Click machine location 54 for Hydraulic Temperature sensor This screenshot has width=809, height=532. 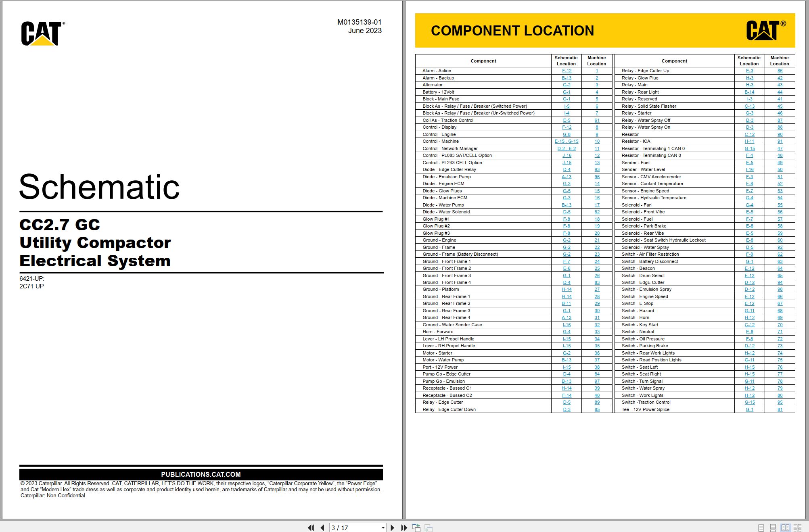click(x=780, y=198)
